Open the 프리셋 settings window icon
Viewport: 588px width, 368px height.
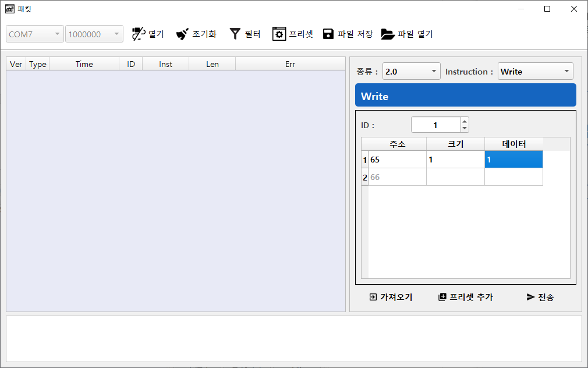(x=279, y=34)
